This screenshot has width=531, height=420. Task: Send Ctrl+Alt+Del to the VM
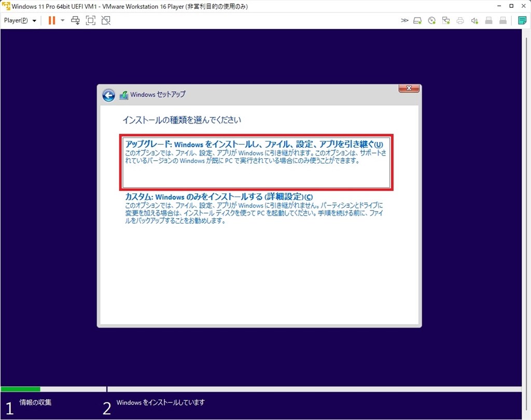click(x=75, y=20)
